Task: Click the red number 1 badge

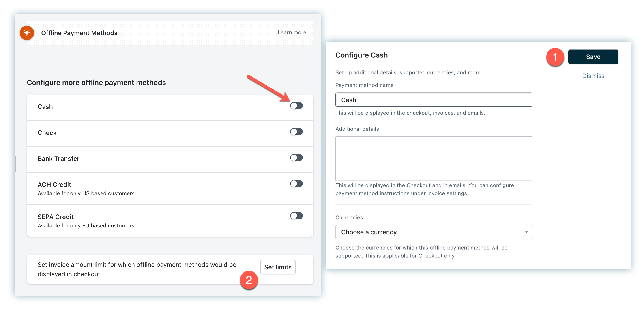Action: point(555,57)
